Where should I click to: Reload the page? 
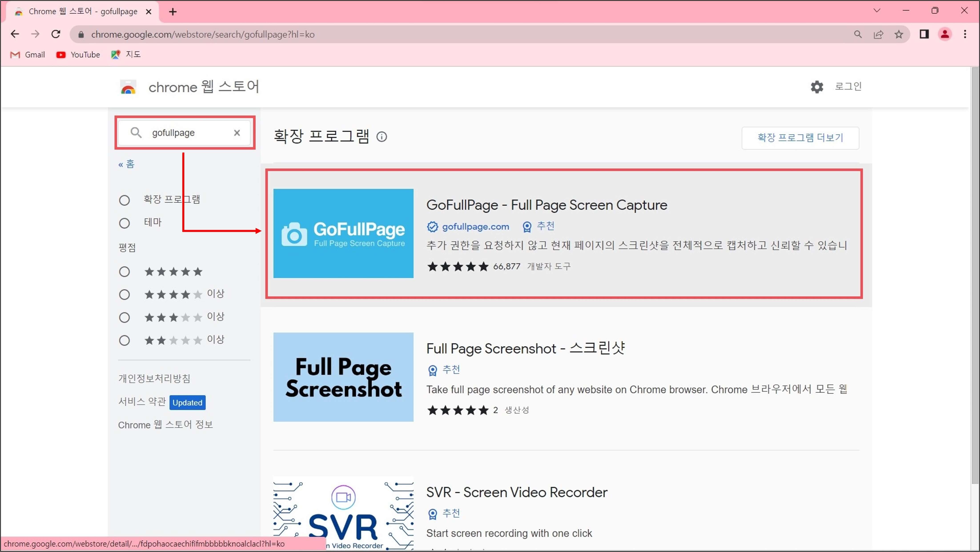pos(56,34)
